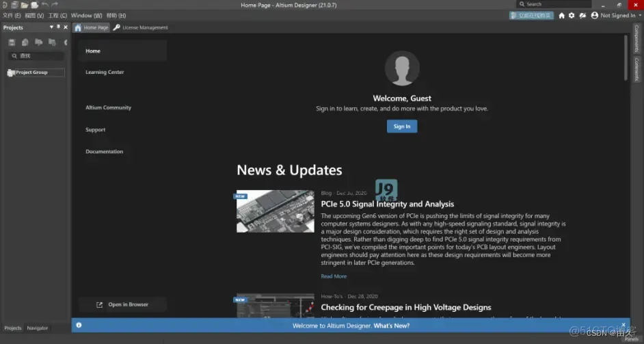
Task: Open the settings gear icon at top right
Action: (x=572, y=16)
